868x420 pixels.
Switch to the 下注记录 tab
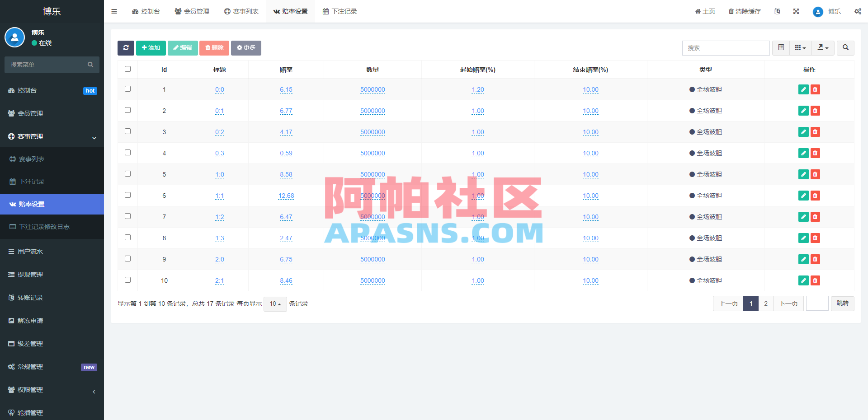click(340, 11)
